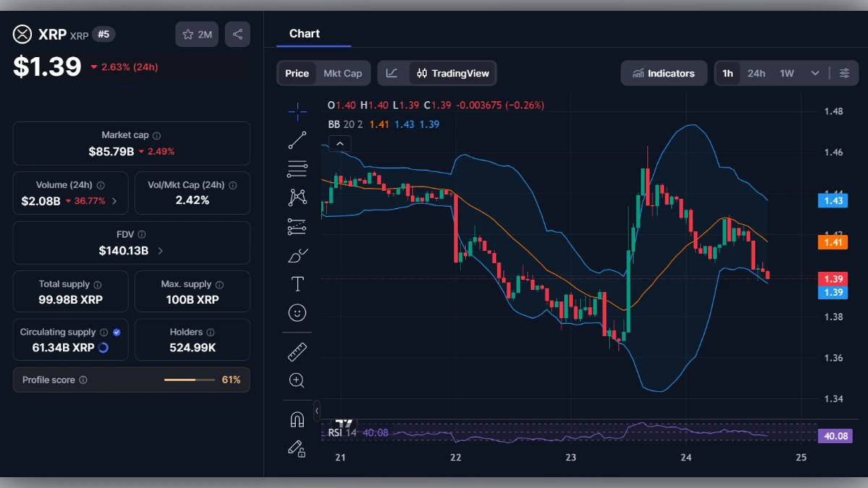868x488 pixels.
Task: Switch chart view to Mkt Cap
Action: coord(343,73)
